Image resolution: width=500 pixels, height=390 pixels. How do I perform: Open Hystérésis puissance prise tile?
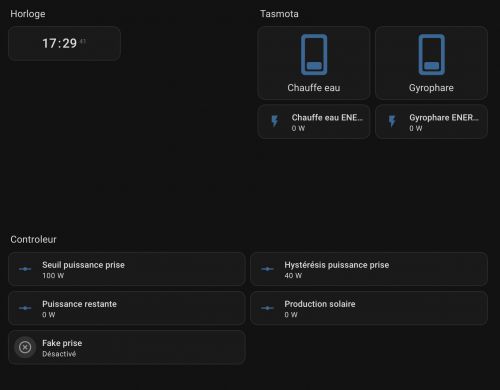pos(369,269)
